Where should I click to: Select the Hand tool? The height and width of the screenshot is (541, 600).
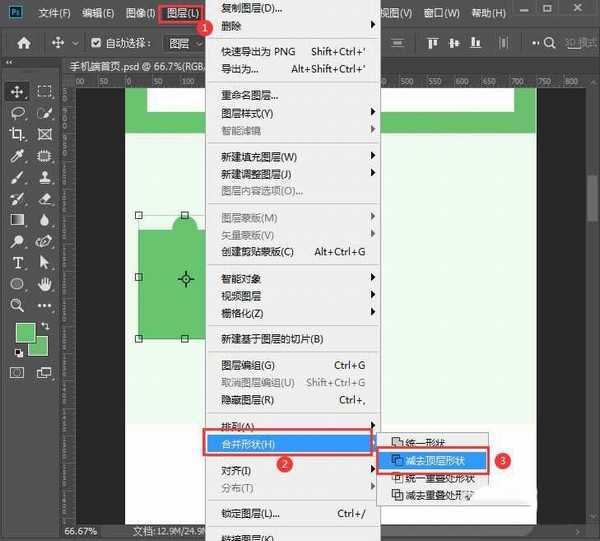(x=45, y=285)
